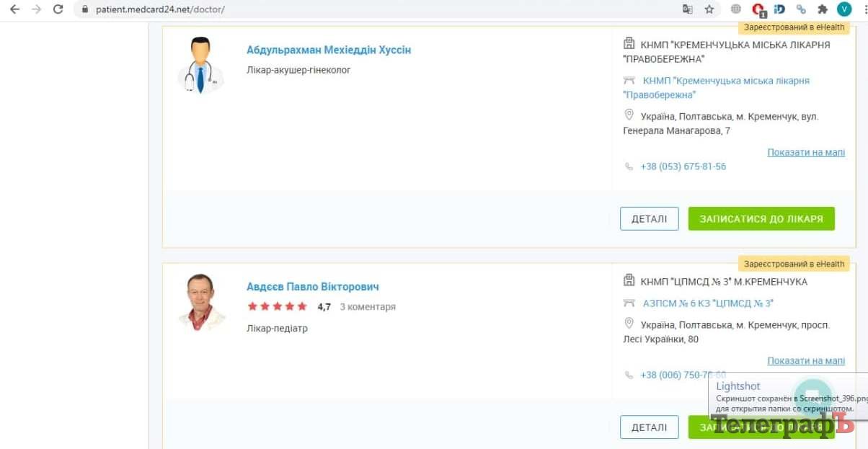
Task: Click ДЕТАЛІ button for Авдєєв
Action: click(649, 427)
